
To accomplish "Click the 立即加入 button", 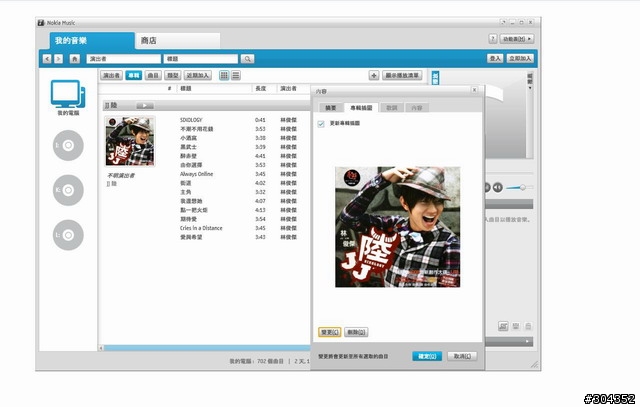I will (520, 58).
